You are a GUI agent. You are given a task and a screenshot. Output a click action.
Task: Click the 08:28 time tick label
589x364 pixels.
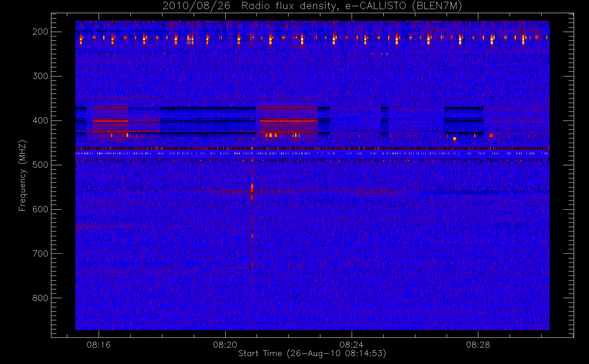478,345
